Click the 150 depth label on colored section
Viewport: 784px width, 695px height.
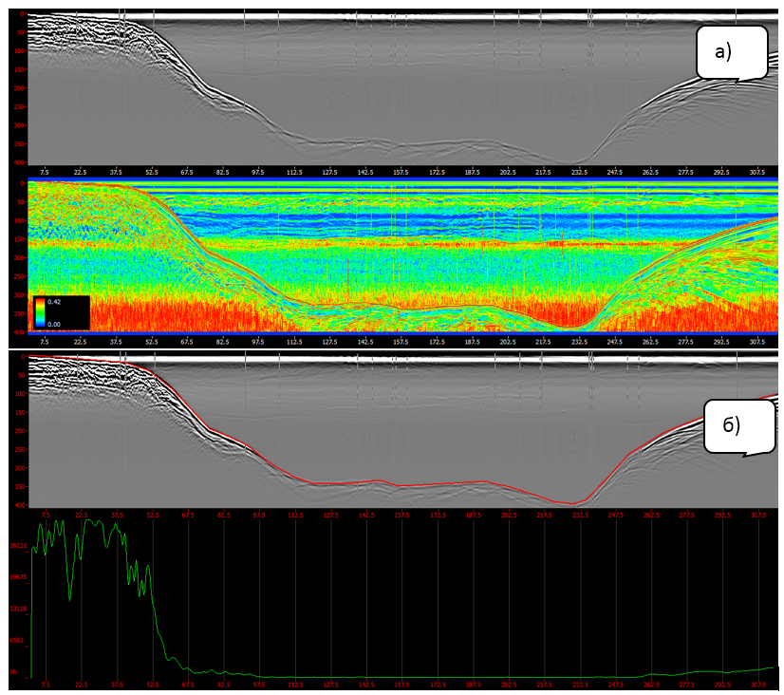[x=20, y=239]
